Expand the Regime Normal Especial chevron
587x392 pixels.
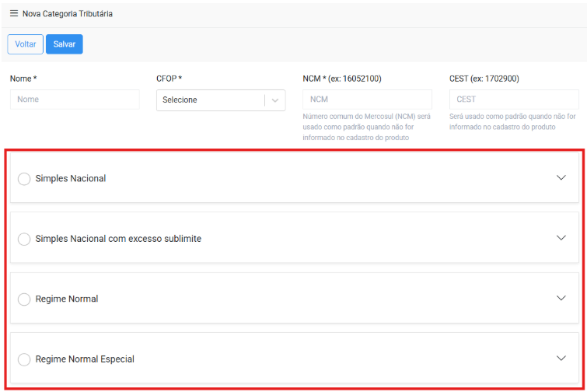click(x=561, y=358)
